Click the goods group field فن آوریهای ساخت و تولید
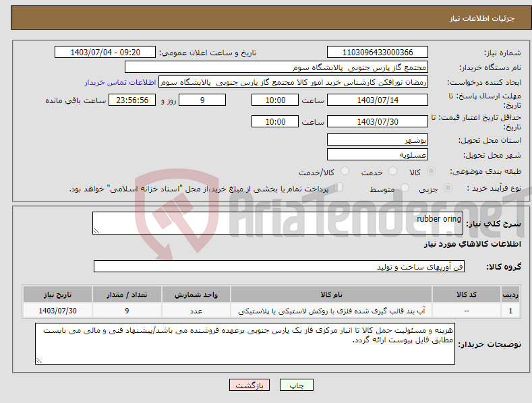The height and width of the screenshot is (403, 532). pyautogui.click(x=279, y=267)
